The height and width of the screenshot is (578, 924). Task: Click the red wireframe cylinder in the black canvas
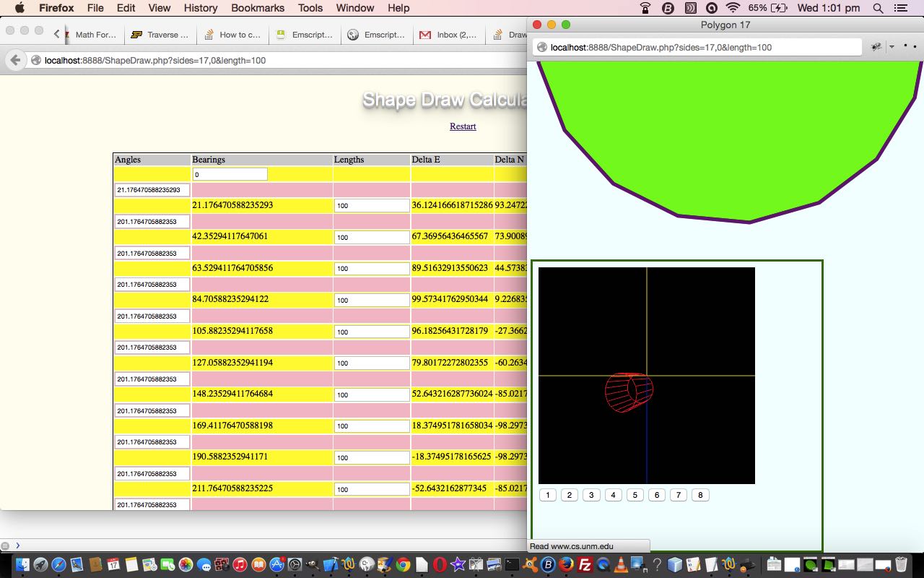629,392
